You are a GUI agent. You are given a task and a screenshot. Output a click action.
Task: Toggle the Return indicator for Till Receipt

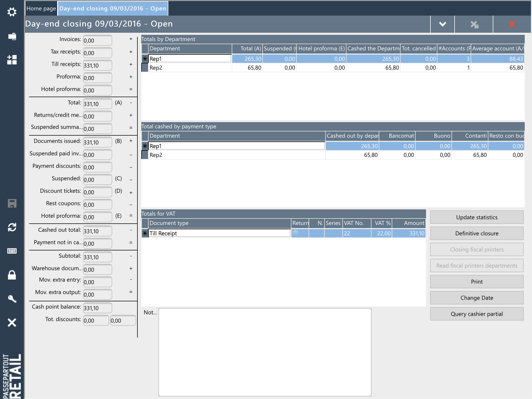[295, 233]
